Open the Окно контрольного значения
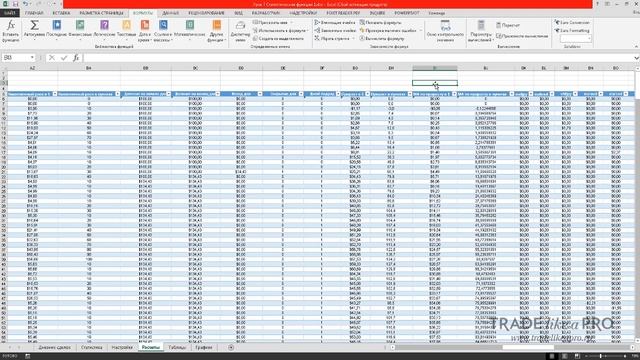The height and width of the screenshot is (360, 640). pyautogui.click(x=445, y=30)
